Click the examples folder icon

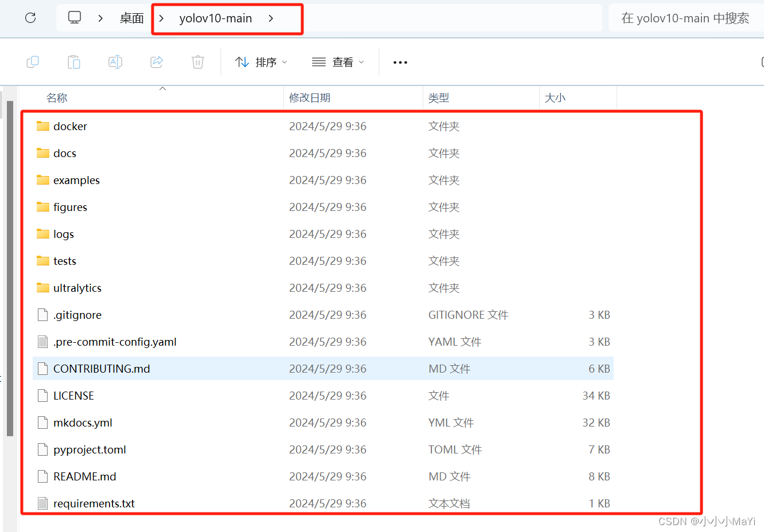point(43,180)
